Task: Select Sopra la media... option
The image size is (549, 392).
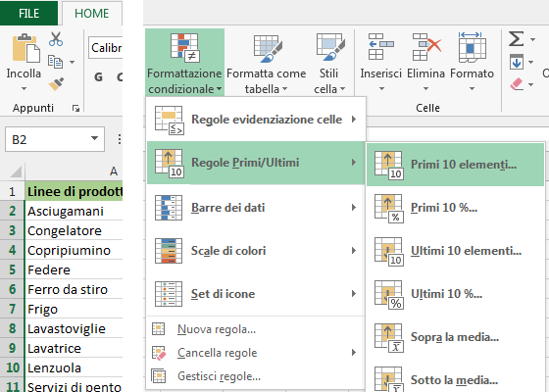Action: click(455, 337)
